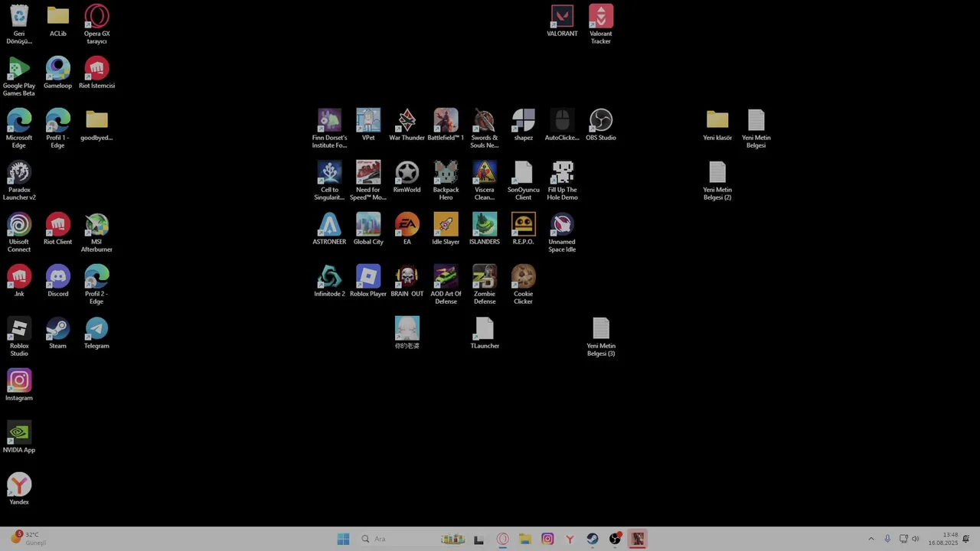This screenshot has height=551, width=980.
Task: Launch the NVIDIA App shortcut
Action: click(19, 433)
